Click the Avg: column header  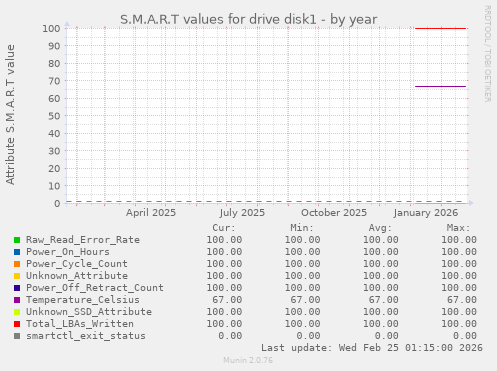coord(380,228)
